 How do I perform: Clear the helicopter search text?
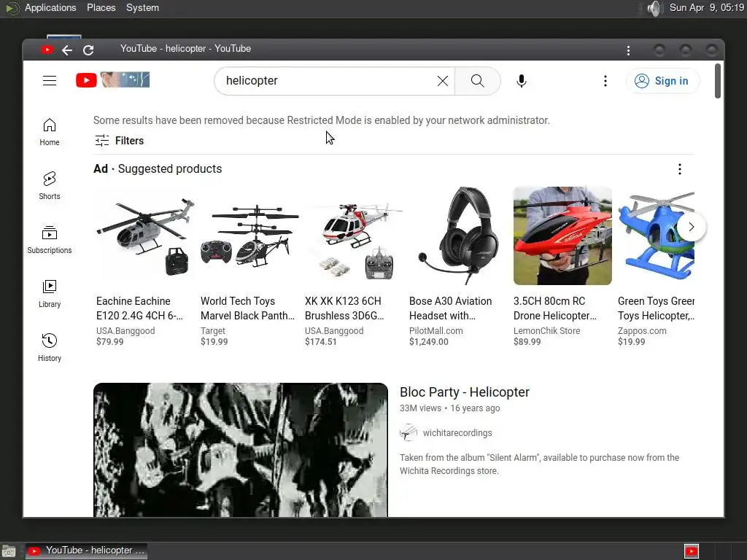coord(443,81)
